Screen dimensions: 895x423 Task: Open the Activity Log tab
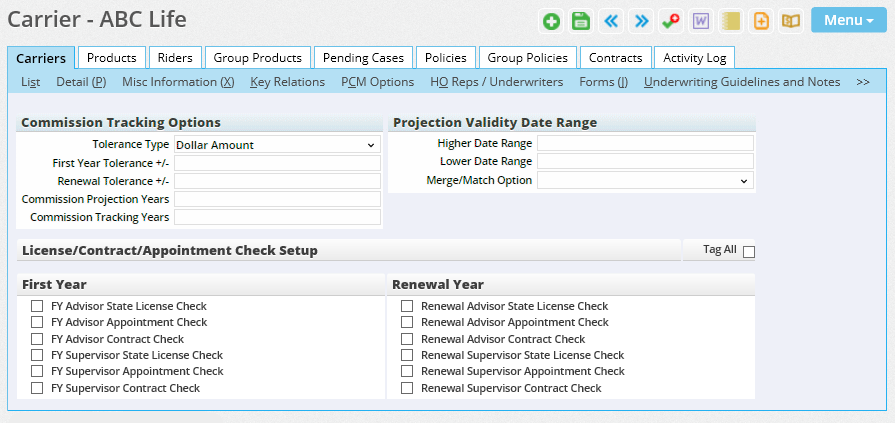point(695,58)
